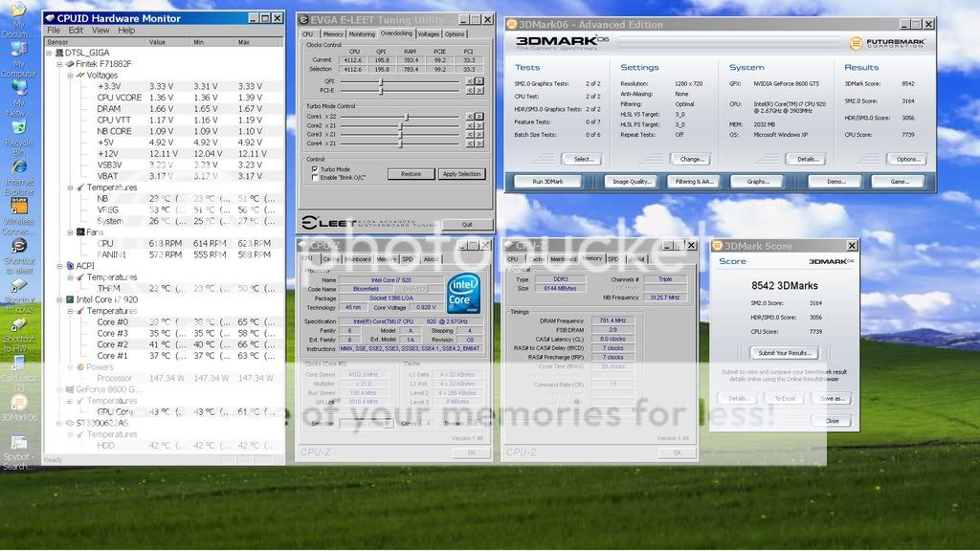Click the Apply Selection button
Viewport: 980px width, 551px height.
pyautogui.click(x=461, y=174)
